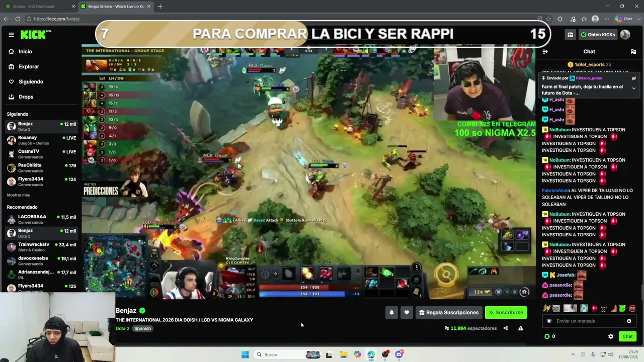Viewport: 644px width, 362px height.
Task: Open File Explorer from the taskbar
Action: pos(343,354)
